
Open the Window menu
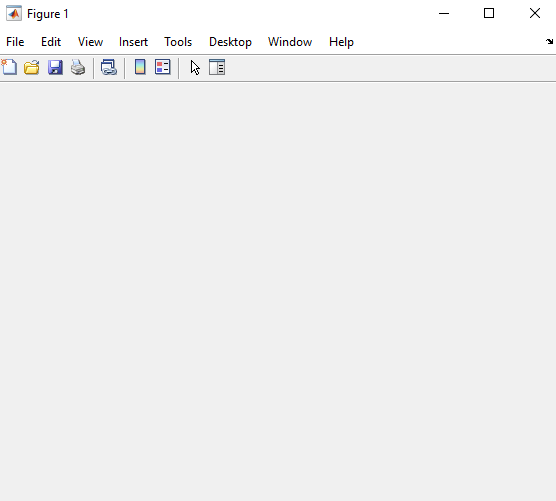(290, 42)
